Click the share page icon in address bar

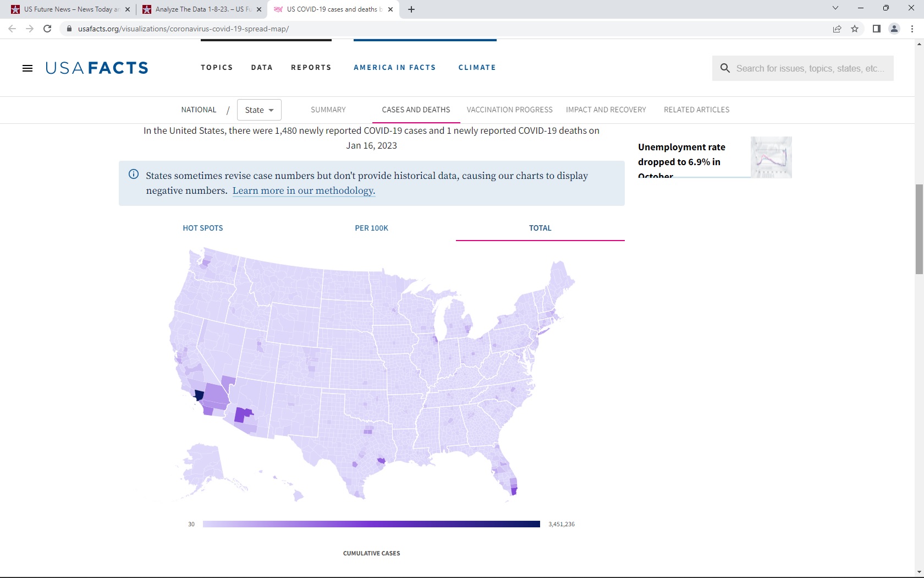point(837,29)
